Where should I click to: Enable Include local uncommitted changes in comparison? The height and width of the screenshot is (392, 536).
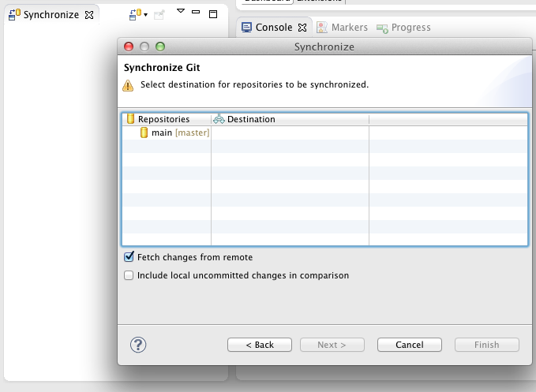pos(129,275)
